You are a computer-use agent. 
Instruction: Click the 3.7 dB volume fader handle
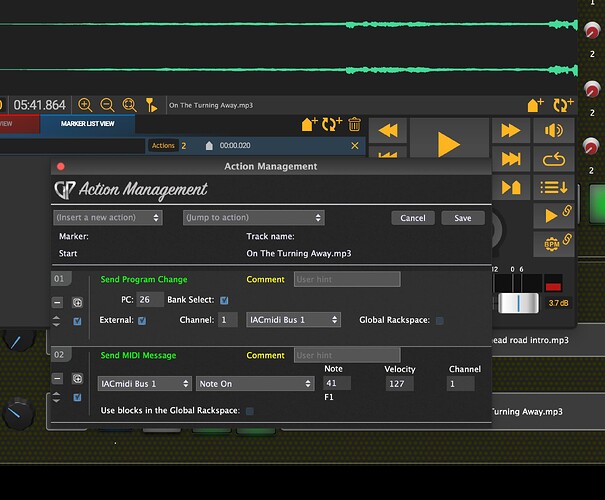tap(518, 303)
